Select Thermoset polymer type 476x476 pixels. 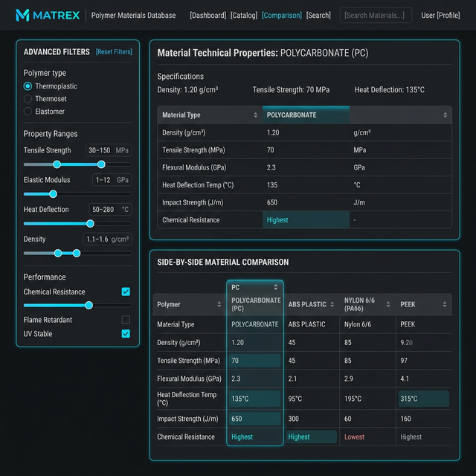(x=28, y=99)
